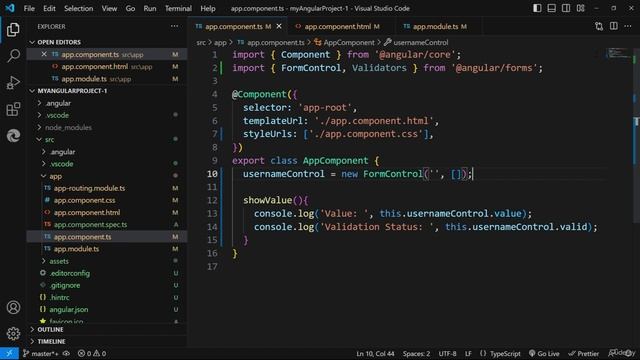Toggle the bottom panel layout icon
Image resolution: width=640 pixels, height=360 pixels.
pos(551,8)
